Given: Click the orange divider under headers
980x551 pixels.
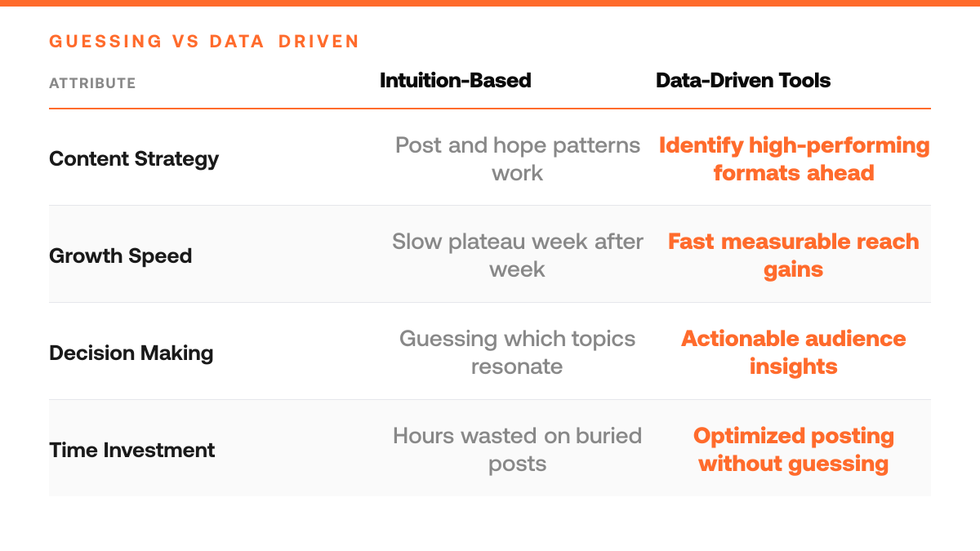Looking at the screenshot, I should pyautogui.click(x=490, y=108).
